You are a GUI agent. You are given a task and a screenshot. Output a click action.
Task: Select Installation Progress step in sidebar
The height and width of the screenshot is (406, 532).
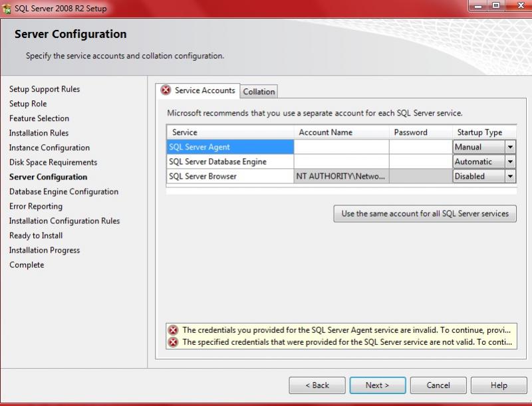pyautogui.click(x=45, y=250)
